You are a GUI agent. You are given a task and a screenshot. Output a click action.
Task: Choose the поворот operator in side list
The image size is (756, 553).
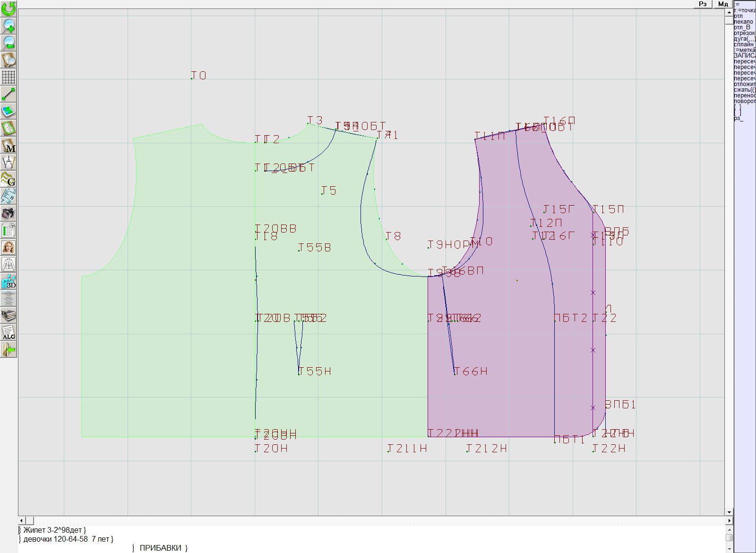point(744,101)
